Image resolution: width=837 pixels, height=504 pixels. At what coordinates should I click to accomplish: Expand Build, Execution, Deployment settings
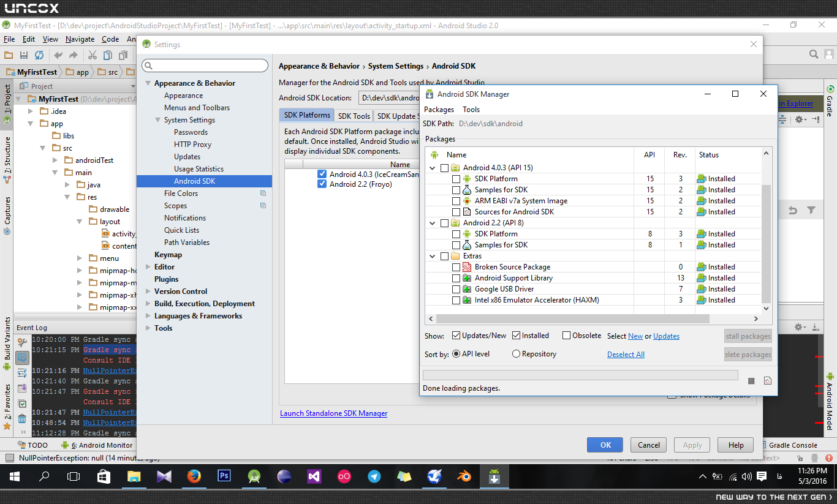148,304
